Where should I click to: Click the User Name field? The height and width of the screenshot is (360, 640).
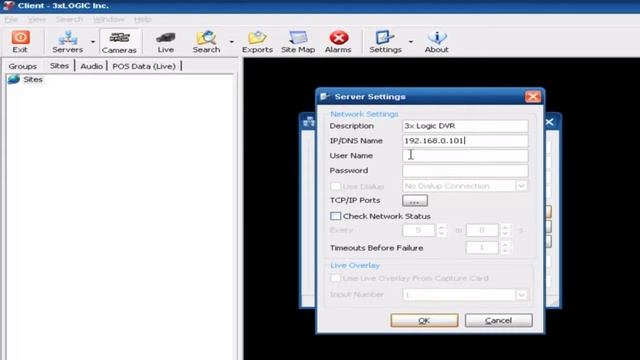click(465, 156)
